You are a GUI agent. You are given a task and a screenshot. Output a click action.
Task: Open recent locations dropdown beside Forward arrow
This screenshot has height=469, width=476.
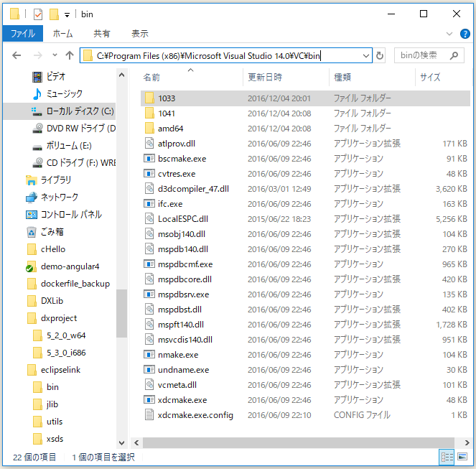(x=55, y=55)
